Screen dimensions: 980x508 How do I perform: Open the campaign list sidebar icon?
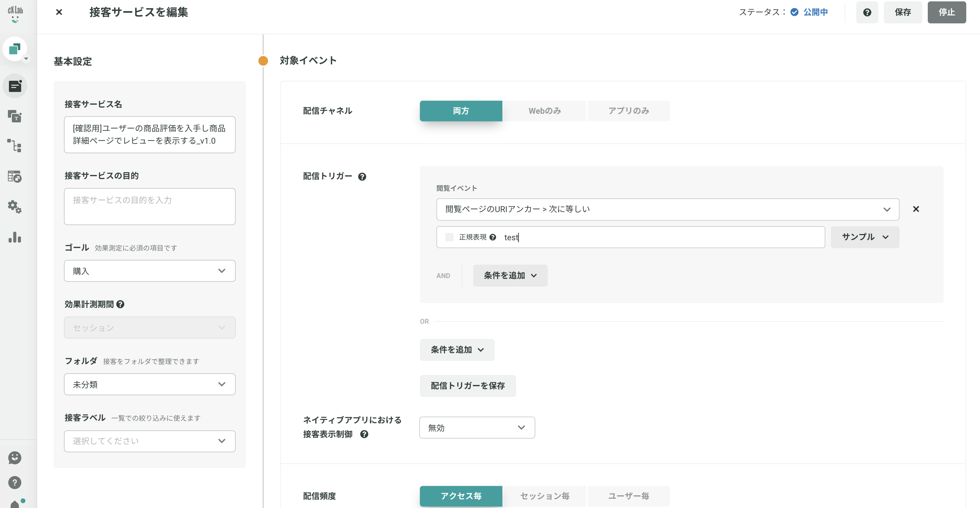[15, 86]
